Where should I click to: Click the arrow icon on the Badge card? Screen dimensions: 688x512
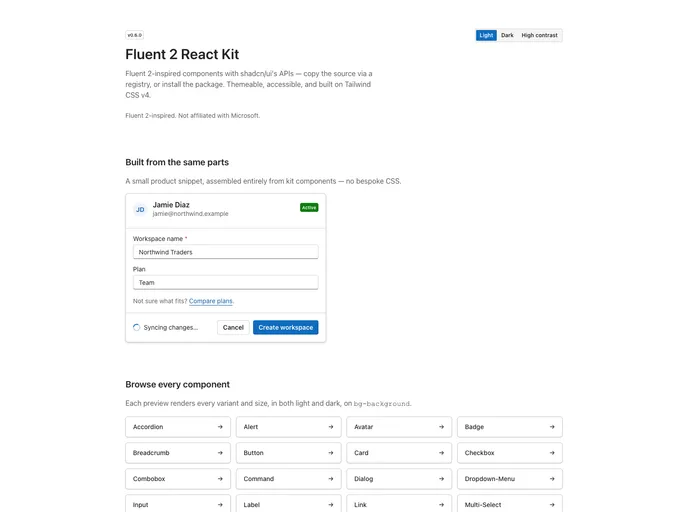tap(552, 427)
